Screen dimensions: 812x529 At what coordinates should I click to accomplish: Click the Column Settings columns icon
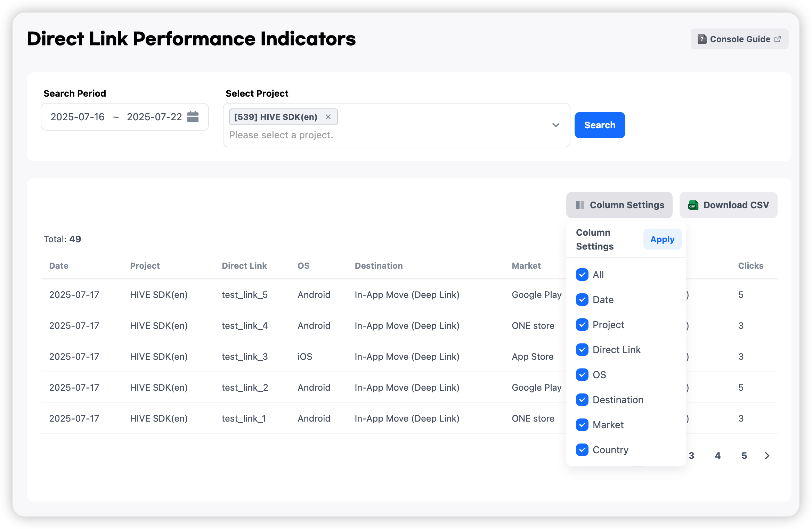point(580,205)
